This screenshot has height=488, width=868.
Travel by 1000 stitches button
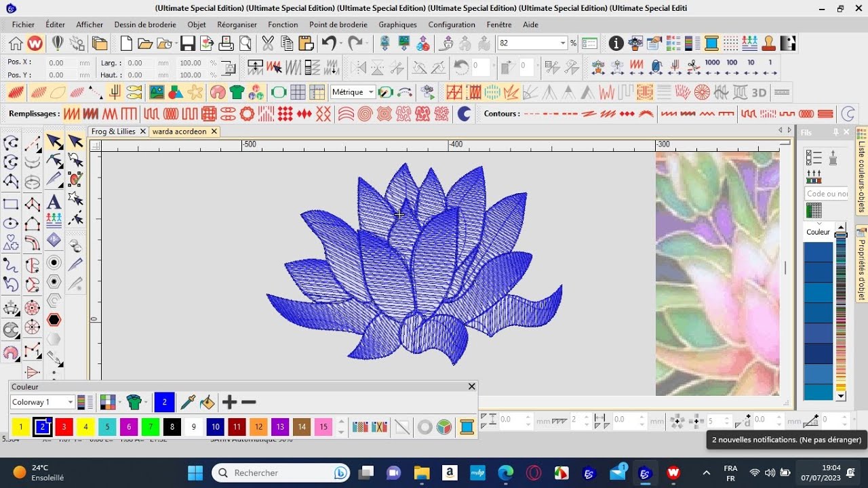[x=712, y=66]
